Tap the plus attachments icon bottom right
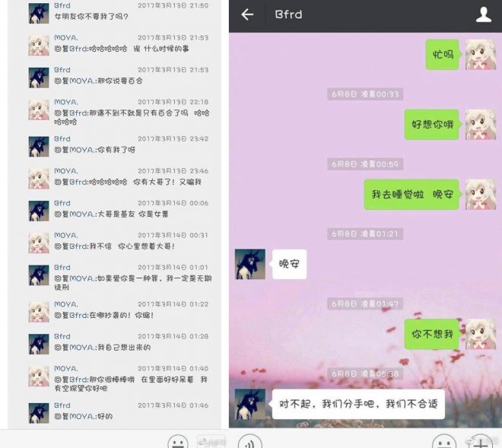Screen dimensions: 502x448 pyautogui.click(x=482, y=442)
